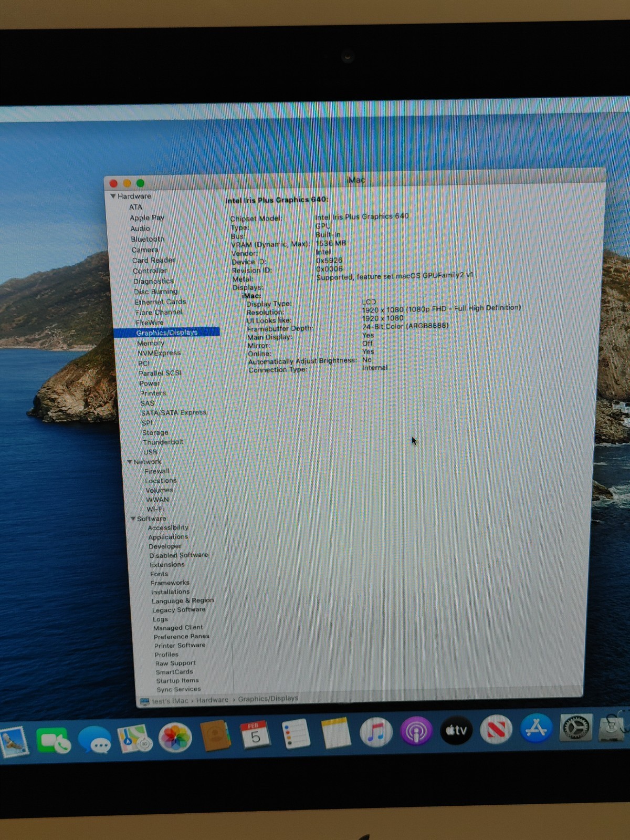Click the Podcasts icon in the Dock

[416, 731]
